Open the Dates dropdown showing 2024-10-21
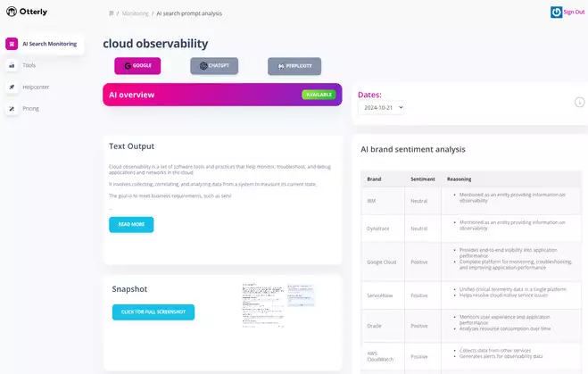Screen dimensions: 588x374 tap(381, 108)
